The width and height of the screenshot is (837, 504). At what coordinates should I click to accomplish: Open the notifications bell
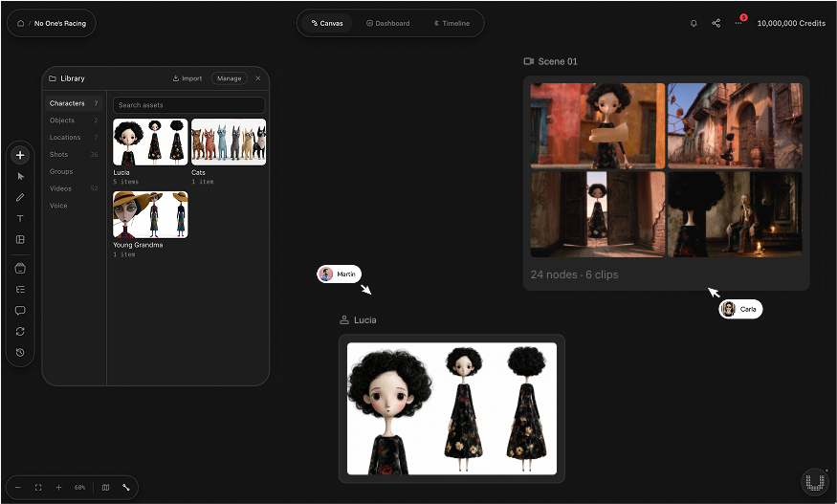(x=694, y=24)
